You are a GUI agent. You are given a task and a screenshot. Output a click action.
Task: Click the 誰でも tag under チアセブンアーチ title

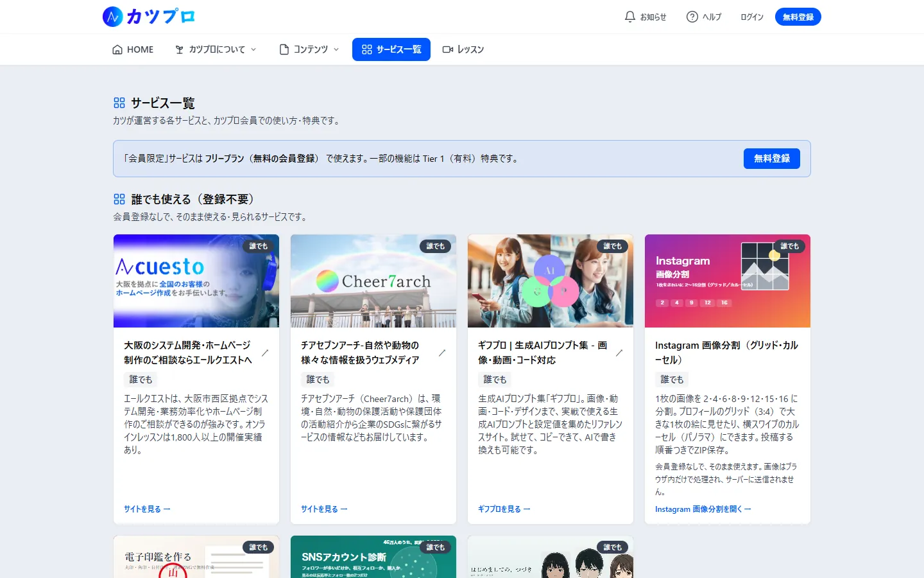click(318, 380)
